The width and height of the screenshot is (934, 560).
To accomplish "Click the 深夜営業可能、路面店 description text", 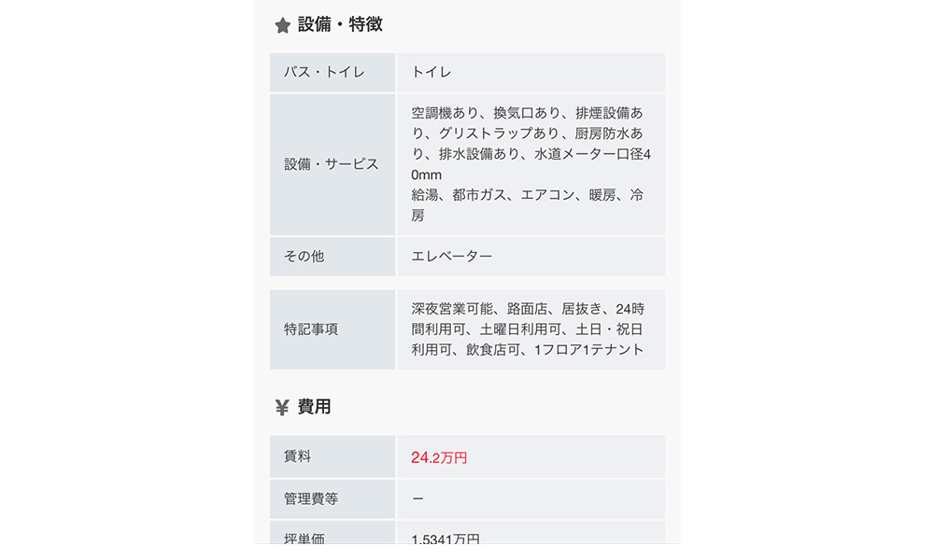I will (528, 309).
